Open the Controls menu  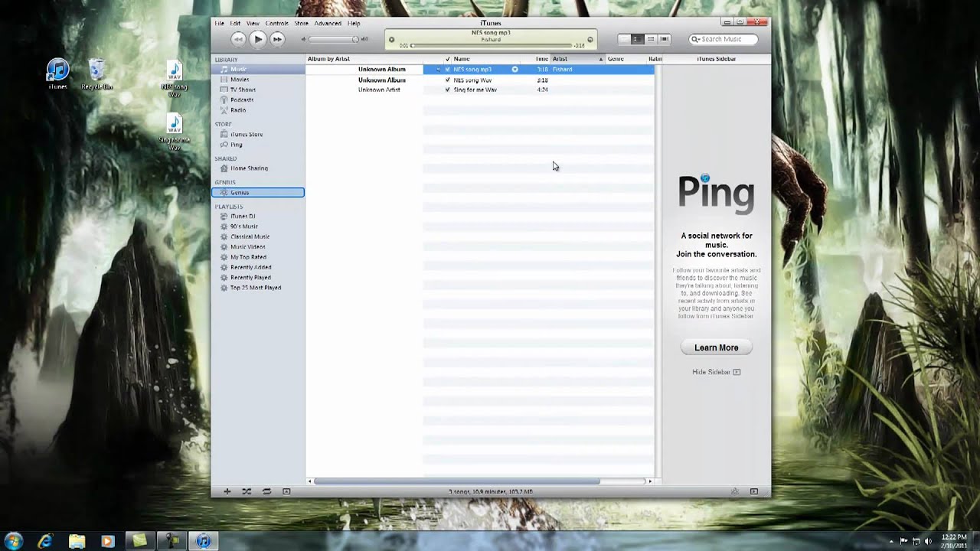click(x=277, y=24)
